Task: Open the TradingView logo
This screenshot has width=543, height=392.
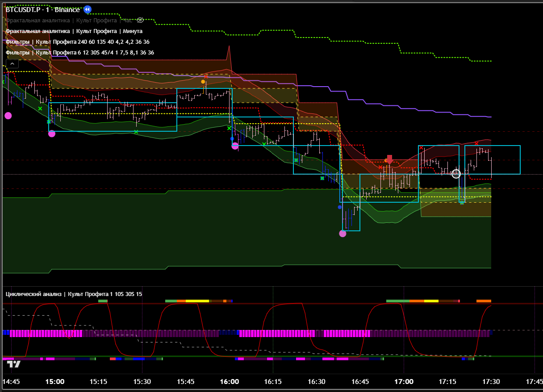Action: point(14,364)
